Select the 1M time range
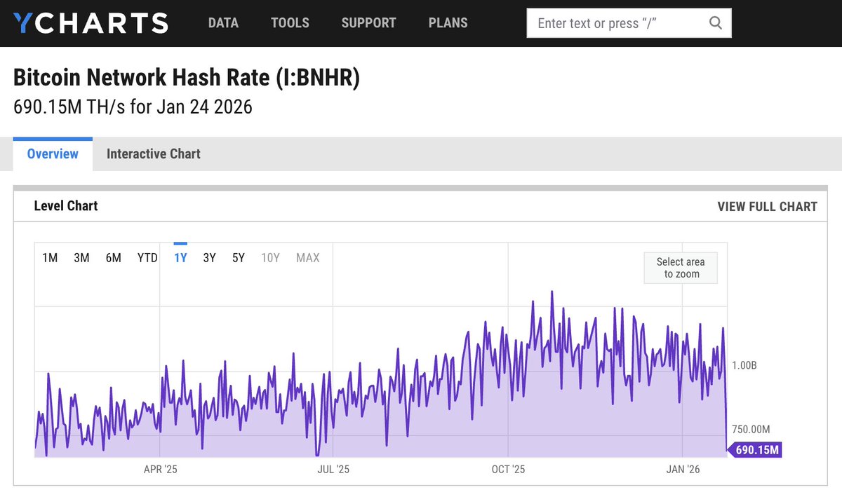 coord(50,257)
